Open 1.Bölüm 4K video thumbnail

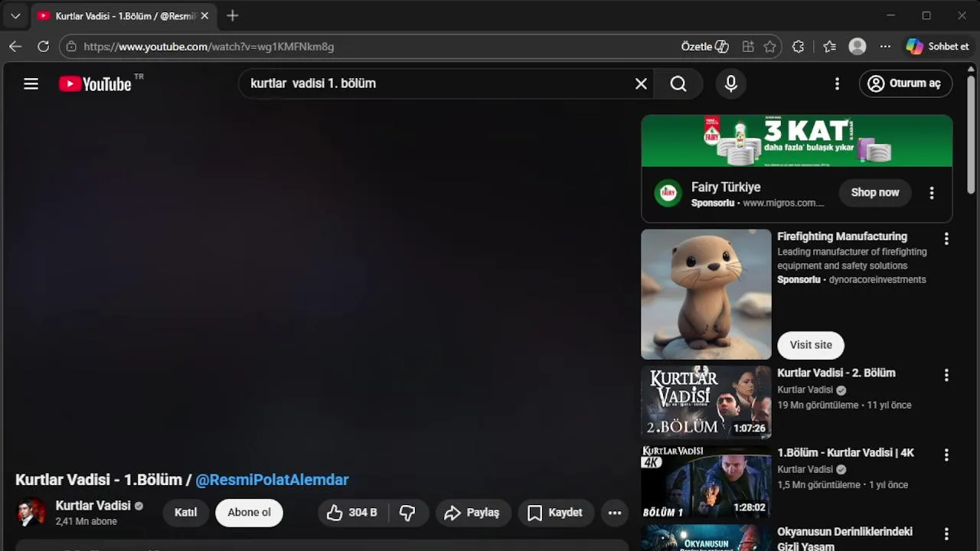point(706,481)
